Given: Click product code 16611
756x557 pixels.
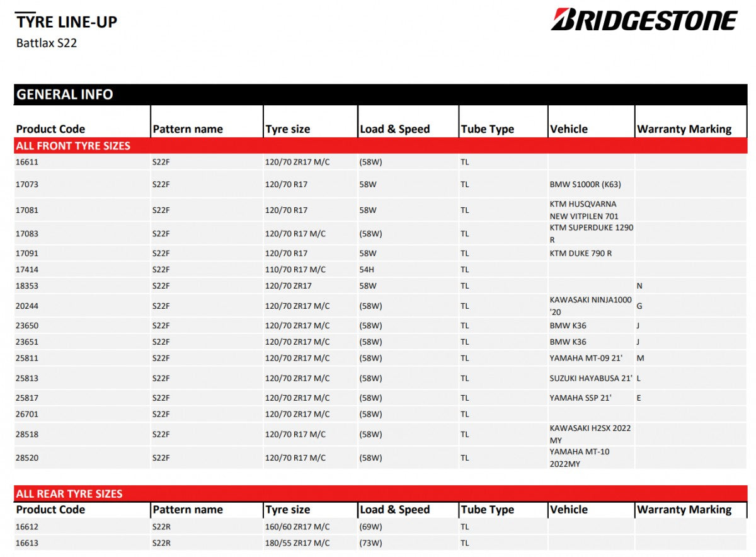Looking at the screenshot, I should (x=27, y=162).
